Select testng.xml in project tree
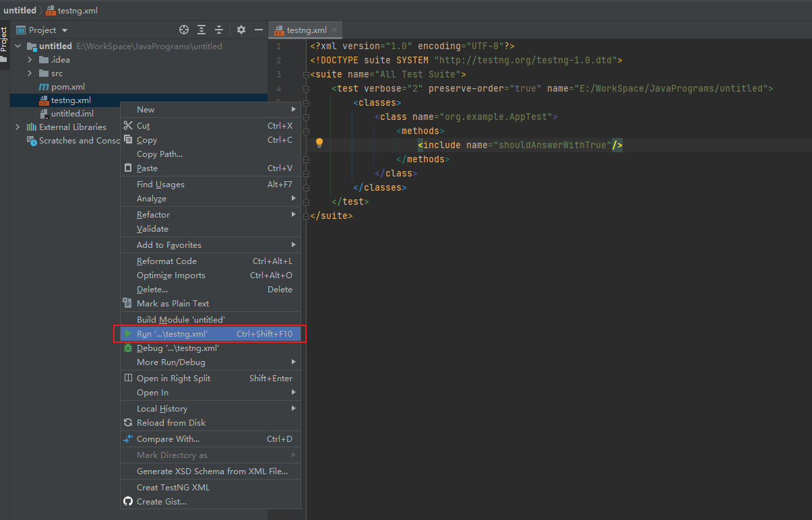The image size is (812, 520). click(71, 100)
